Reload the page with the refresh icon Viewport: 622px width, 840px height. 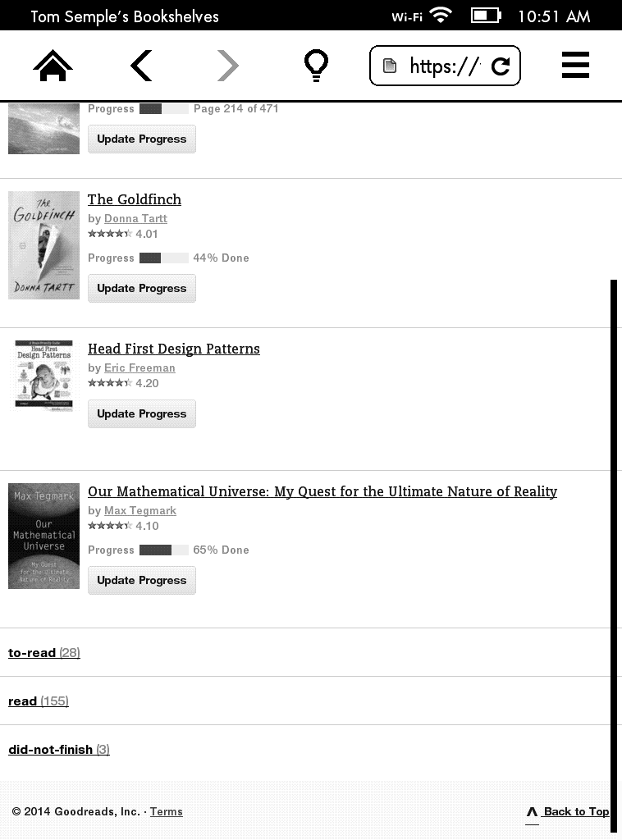coord(501,66)
